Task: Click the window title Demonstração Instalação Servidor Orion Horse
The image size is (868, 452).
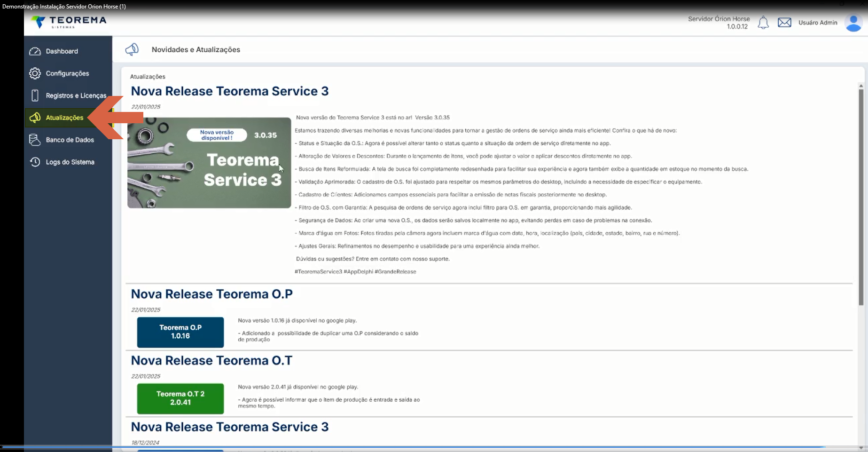Action: point(64,6)
